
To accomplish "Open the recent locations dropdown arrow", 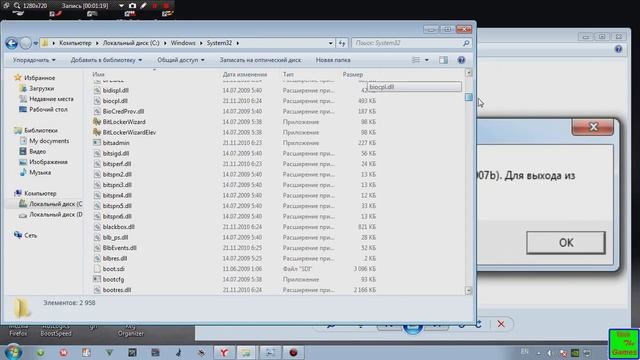I will click(36, 43).
